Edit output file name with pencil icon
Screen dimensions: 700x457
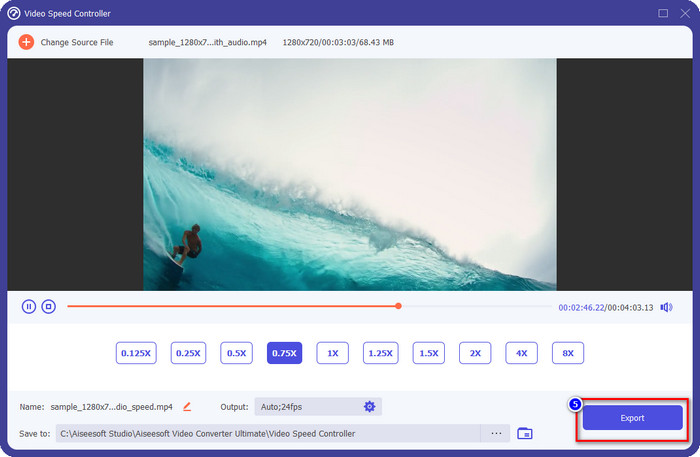pos(187,407)
